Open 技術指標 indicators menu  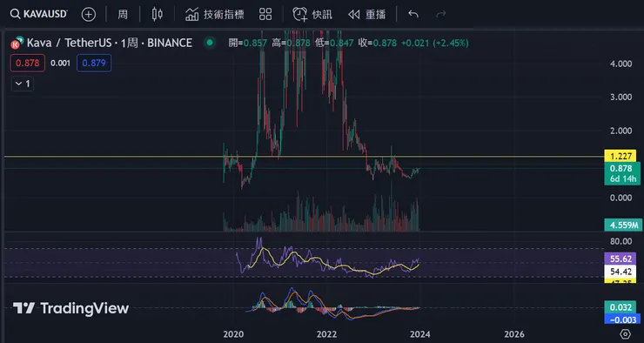[x=214, y=15]
